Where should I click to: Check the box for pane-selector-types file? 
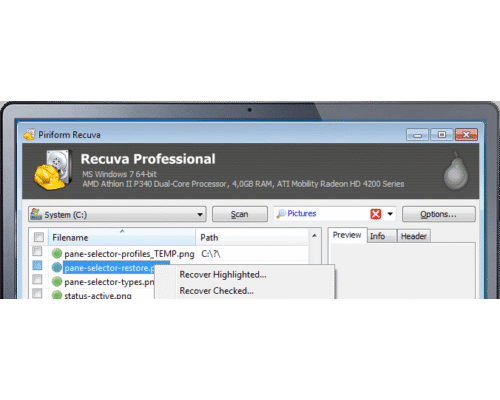(x=37, y=279)
